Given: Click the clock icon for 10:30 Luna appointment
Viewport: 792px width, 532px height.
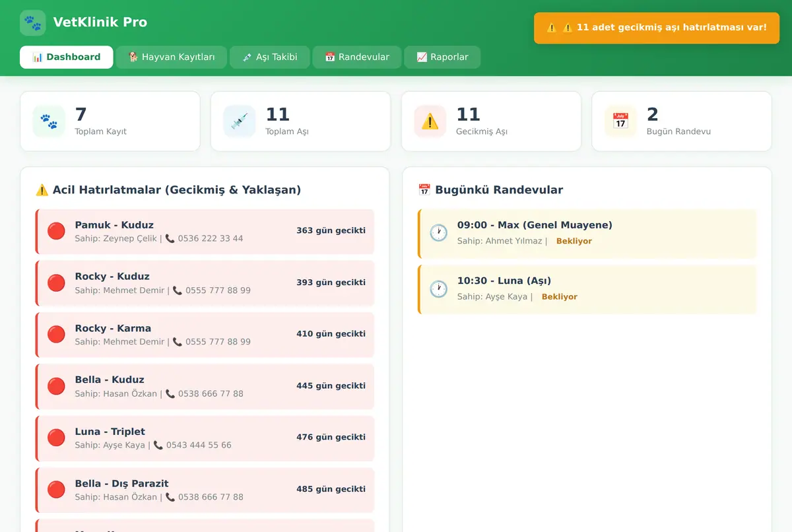Looking at the screenshot, I should click(438, 288).
